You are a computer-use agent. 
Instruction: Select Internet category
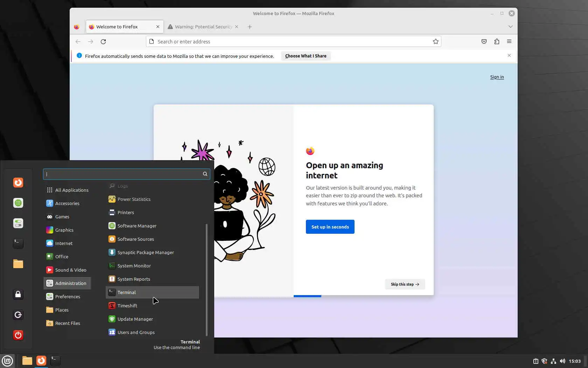(x=67, y=243)
